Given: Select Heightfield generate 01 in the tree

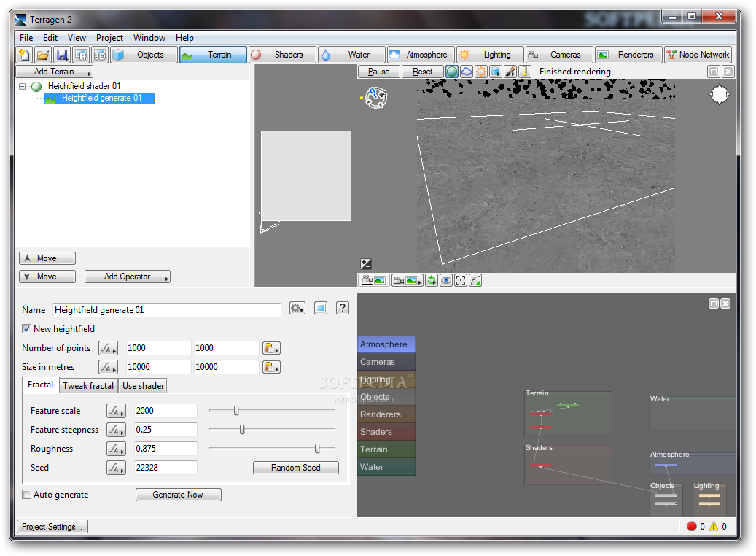Looking at the screenshot, I should tap(99, 99).
